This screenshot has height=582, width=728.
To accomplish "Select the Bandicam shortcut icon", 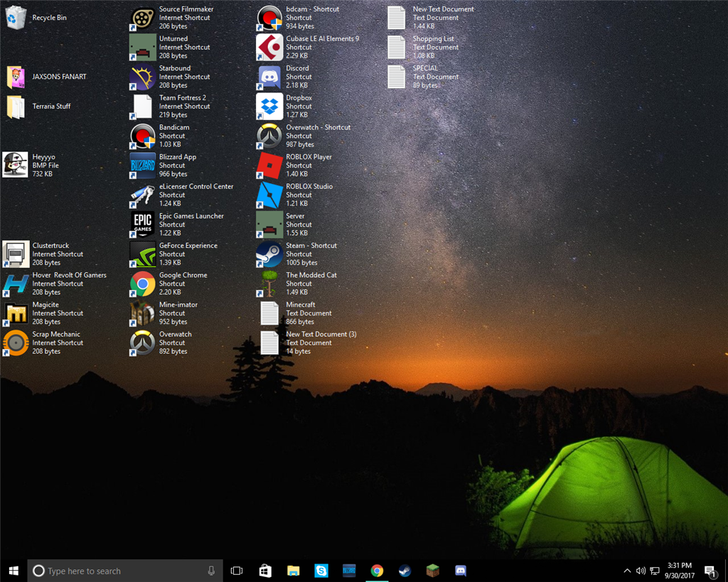I will tap(142, 136).
